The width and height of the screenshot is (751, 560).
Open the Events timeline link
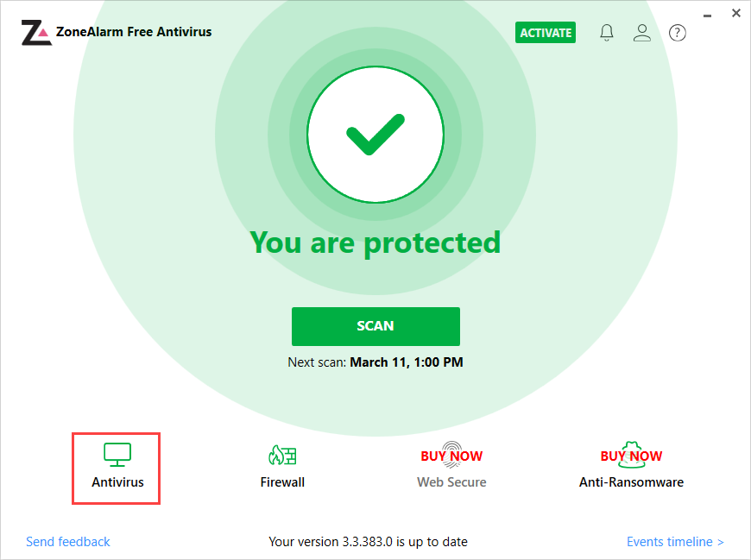[675, 542]
